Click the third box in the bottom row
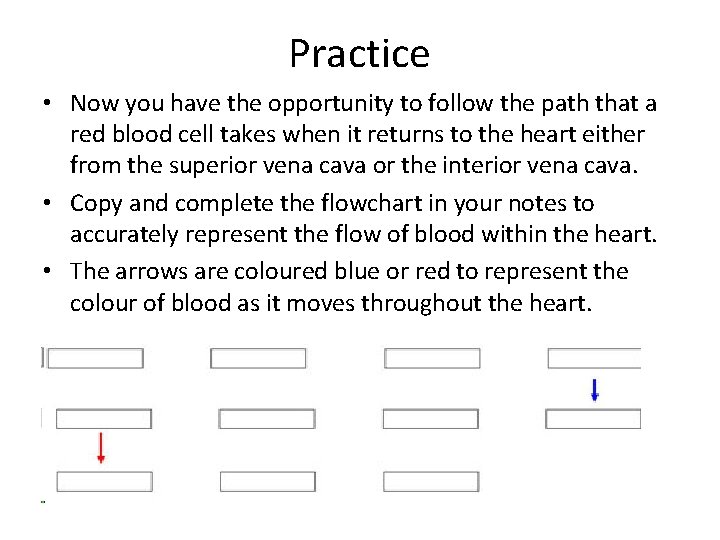The width and height of the screenshot is (720, 540). [431, 482]
